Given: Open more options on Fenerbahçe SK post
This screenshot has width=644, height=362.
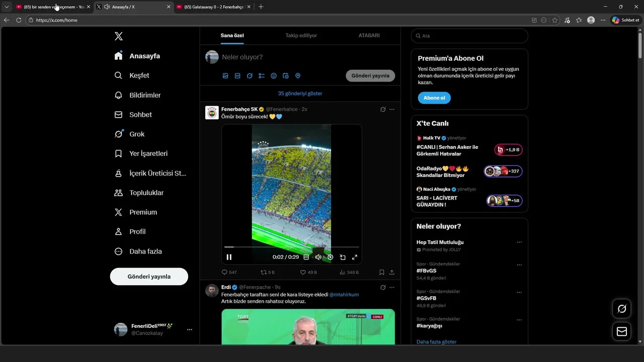Looking at the screenshot, I should point(392,109).
